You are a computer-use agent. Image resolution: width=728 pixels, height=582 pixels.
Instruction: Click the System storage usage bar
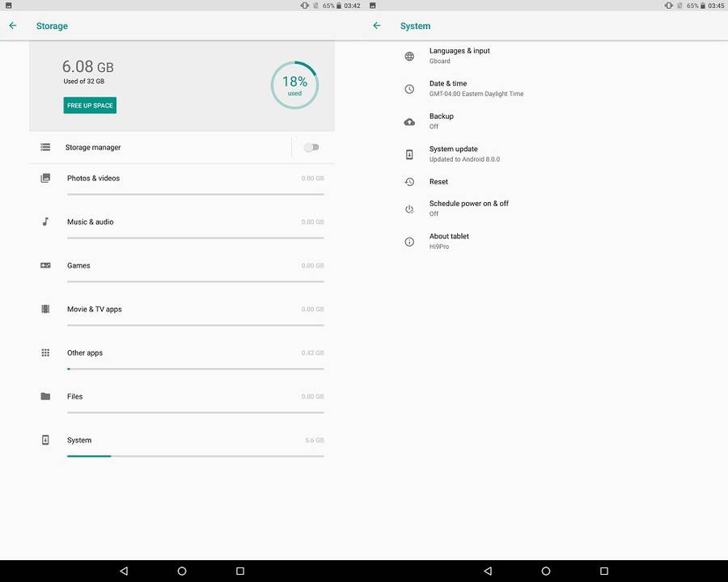pyautogui.click(x=195, y=456)
